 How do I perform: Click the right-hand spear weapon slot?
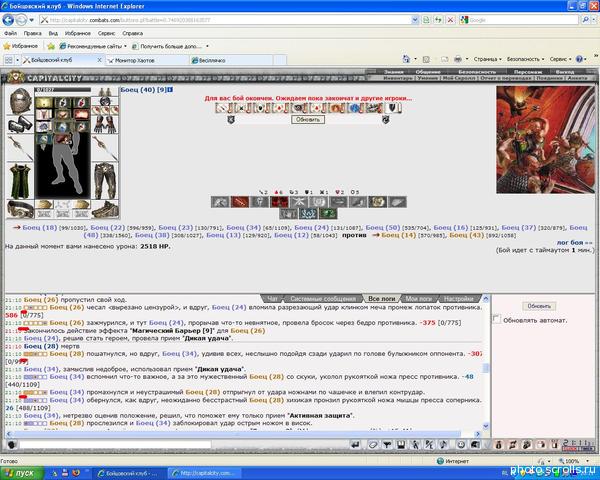pyautogui.click(x=105, y=148)
